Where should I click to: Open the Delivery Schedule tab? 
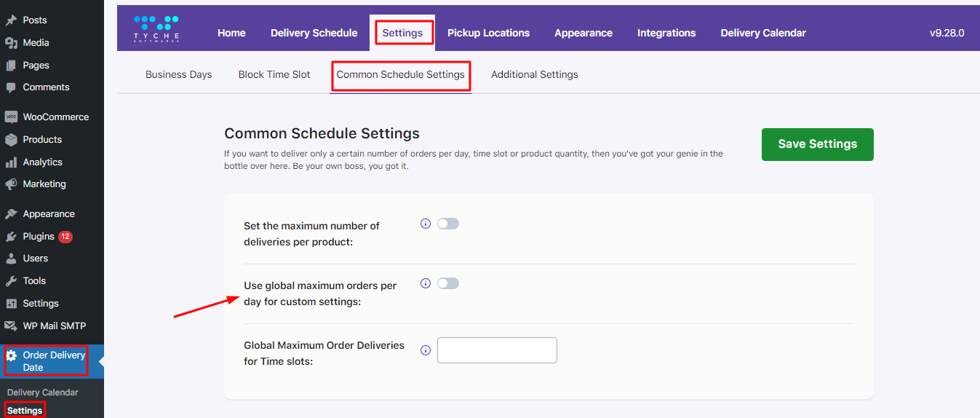point(314,33)
